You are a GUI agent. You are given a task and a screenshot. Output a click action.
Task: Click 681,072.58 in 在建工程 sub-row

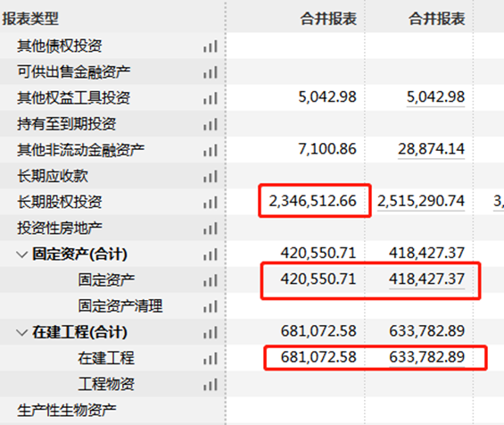318,357
